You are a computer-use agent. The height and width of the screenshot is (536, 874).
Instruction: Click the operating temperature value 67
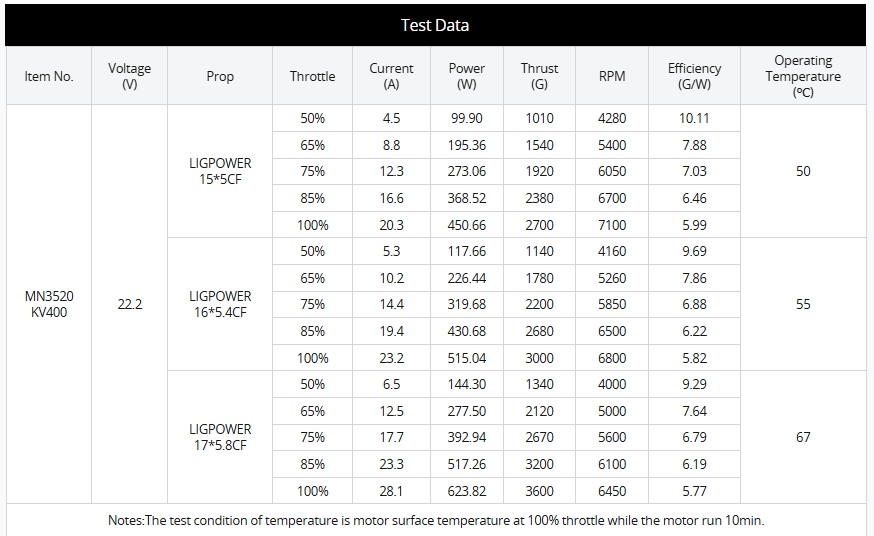click(x=803, y=437)
